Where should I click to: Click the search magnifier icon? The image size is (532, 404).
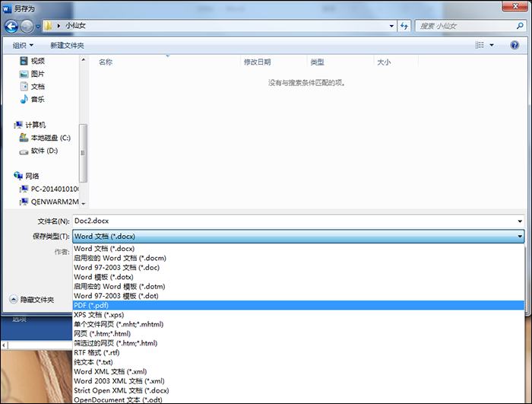point(519,25)
